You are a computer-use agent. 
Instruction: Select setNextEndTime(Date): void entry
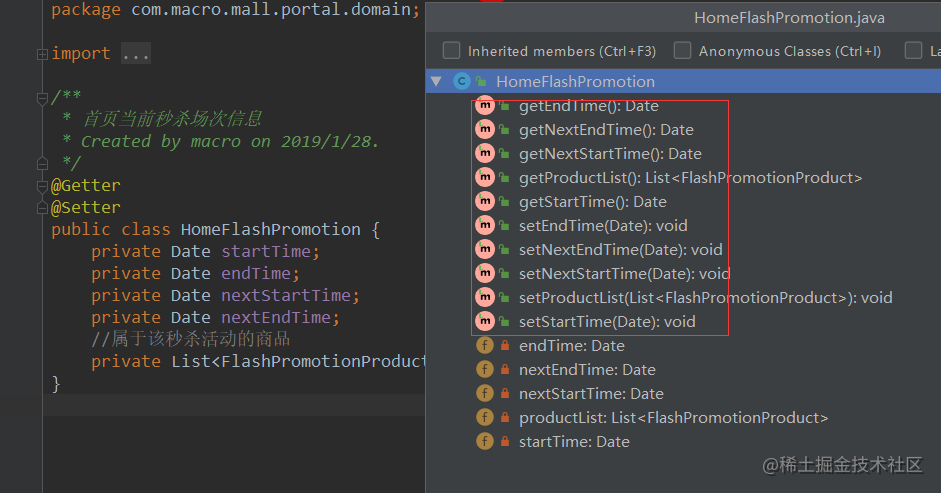(x=621, y=250)
